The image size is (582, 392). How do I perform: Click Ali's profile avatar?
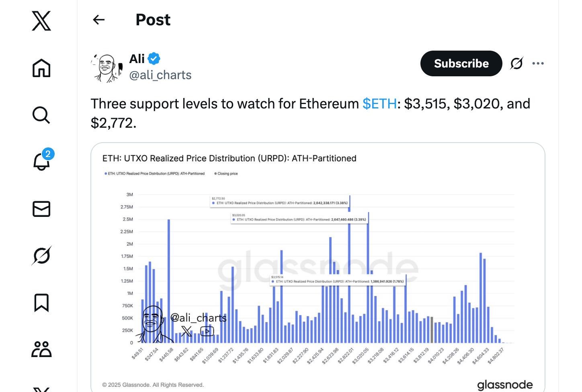[x=107, y=68]
